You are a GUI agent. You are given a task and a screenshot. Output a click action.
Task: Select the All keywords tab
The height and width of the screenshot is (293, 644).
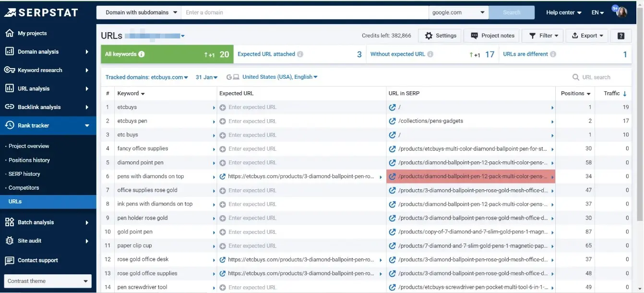[167, 54]
